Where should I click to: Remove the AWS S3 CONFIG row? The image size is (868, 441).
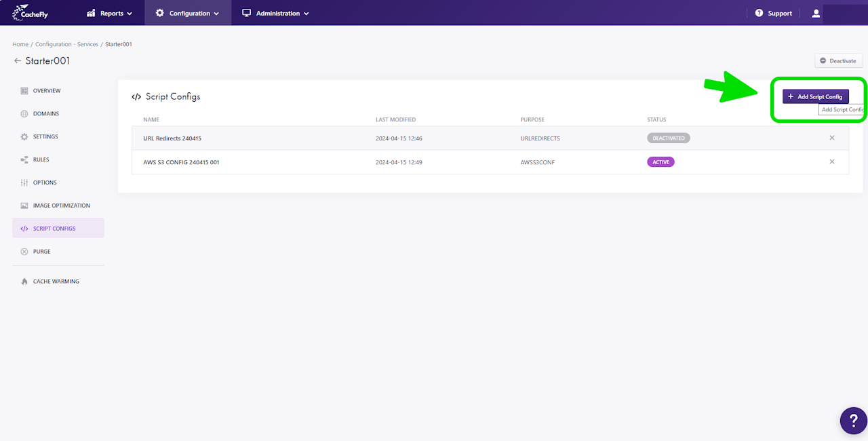coord(832,161)
